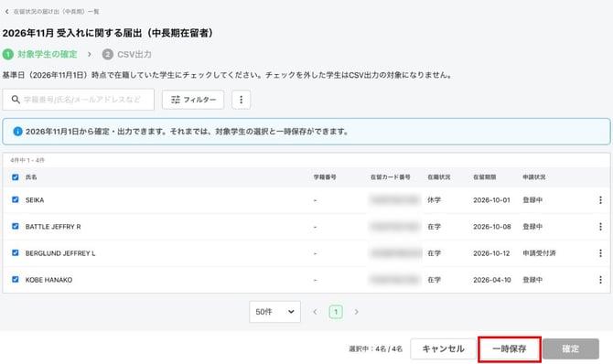This screenshot has width=613, height=364.
Task: Click the date 2026-04-10
Action: pyautogui.click(x=492, y=280)
